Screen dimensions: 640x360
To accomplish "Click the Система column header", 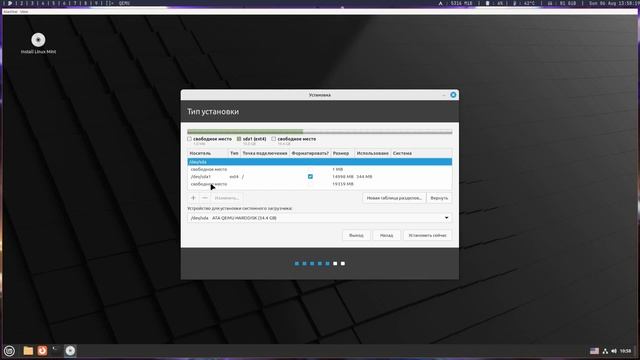I will 421,153.
